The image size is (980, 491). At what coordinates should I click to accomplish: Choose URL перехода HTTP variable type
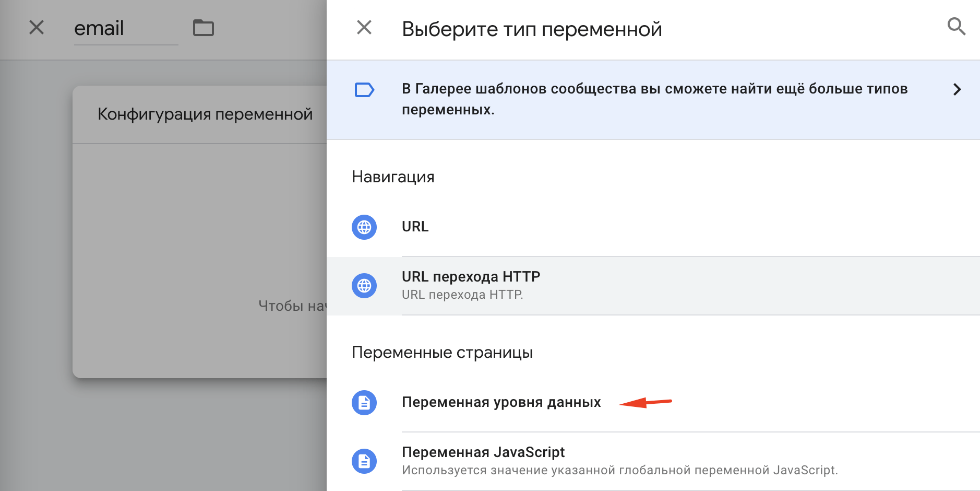pyautogui.click(x=653, y=286)
